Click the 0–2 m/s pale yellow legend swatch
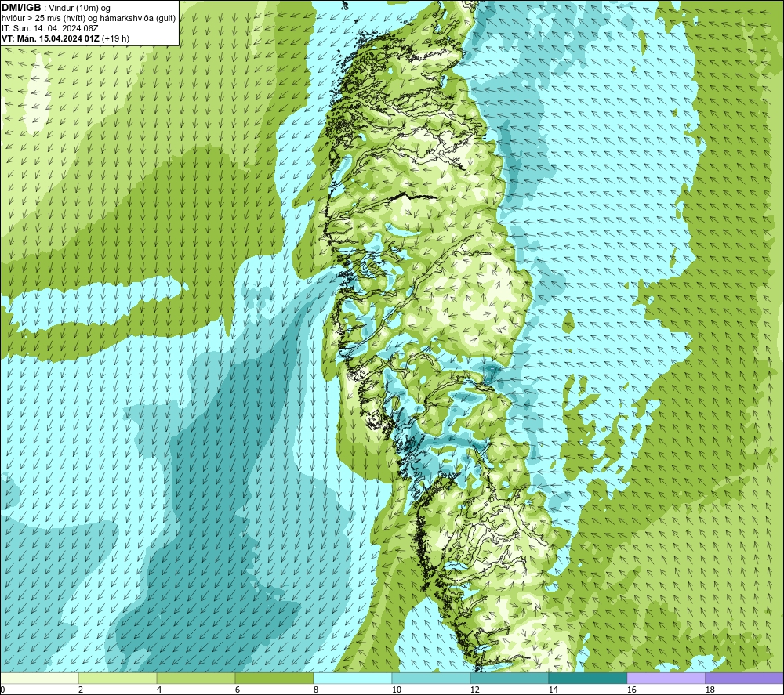 pyautogui.click(x=39, y=679)
